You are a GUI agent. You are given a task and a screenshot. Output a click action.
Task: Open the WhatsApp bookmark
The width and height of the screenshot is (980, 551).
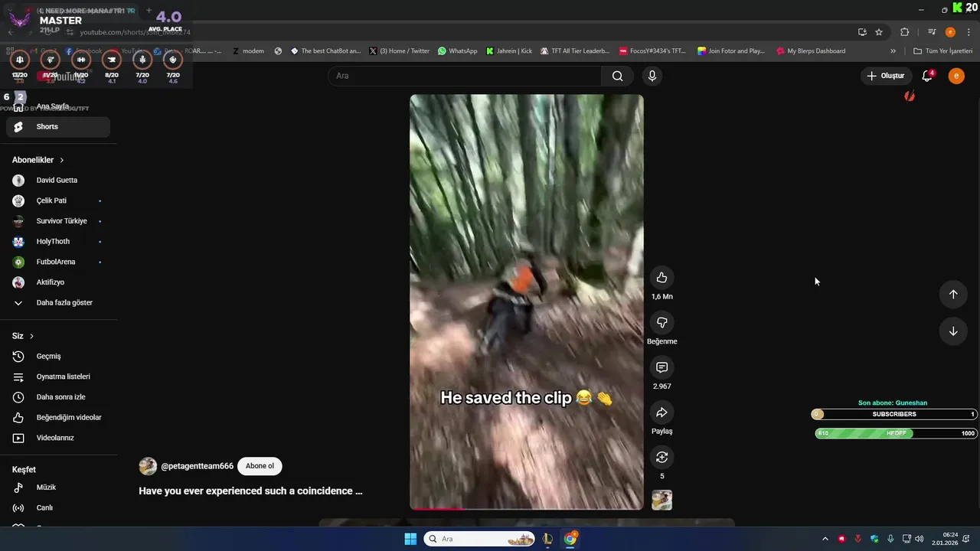(458, 51)
